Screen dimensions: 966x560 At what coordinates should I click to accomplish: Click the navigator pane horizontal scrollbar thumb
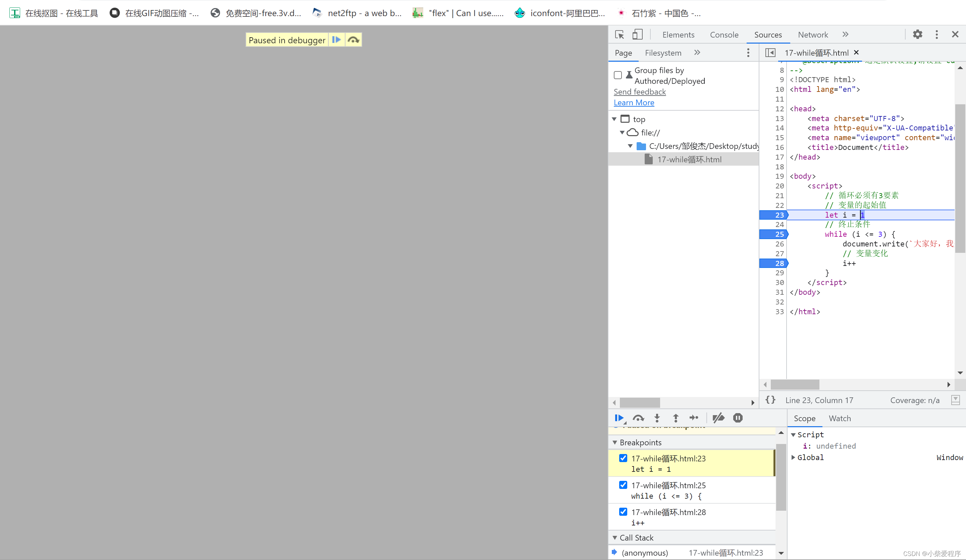[639, 402]
